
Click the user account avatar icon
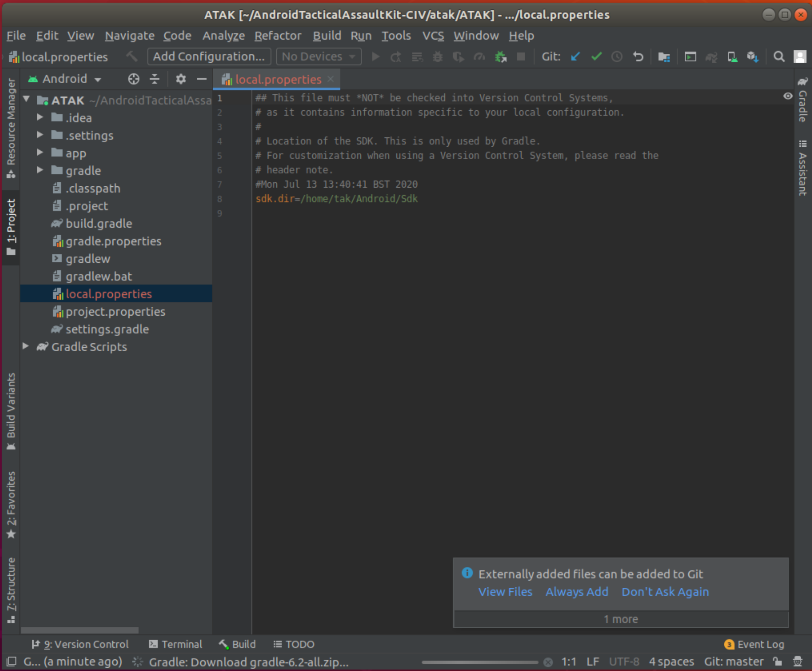point(800,57)
